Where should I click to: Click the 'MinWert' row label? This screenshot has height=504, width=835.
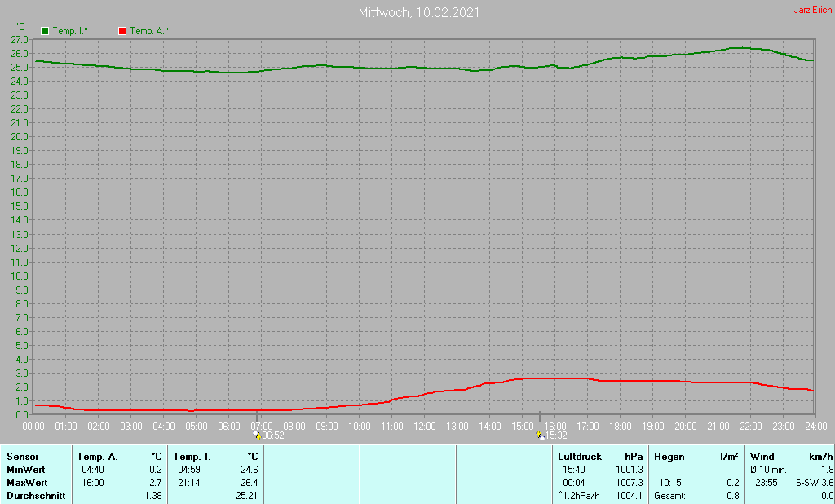coord(25,470)
